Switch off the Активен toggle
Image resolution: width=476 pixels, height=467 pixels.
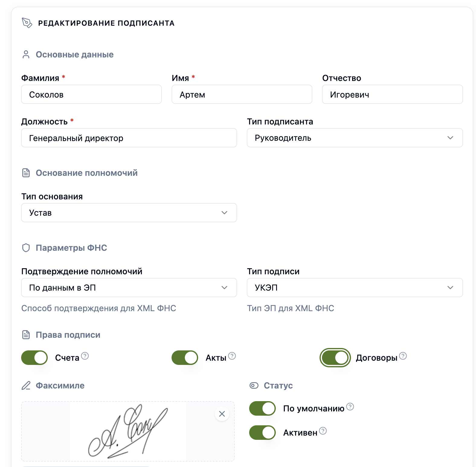(262, 433)
